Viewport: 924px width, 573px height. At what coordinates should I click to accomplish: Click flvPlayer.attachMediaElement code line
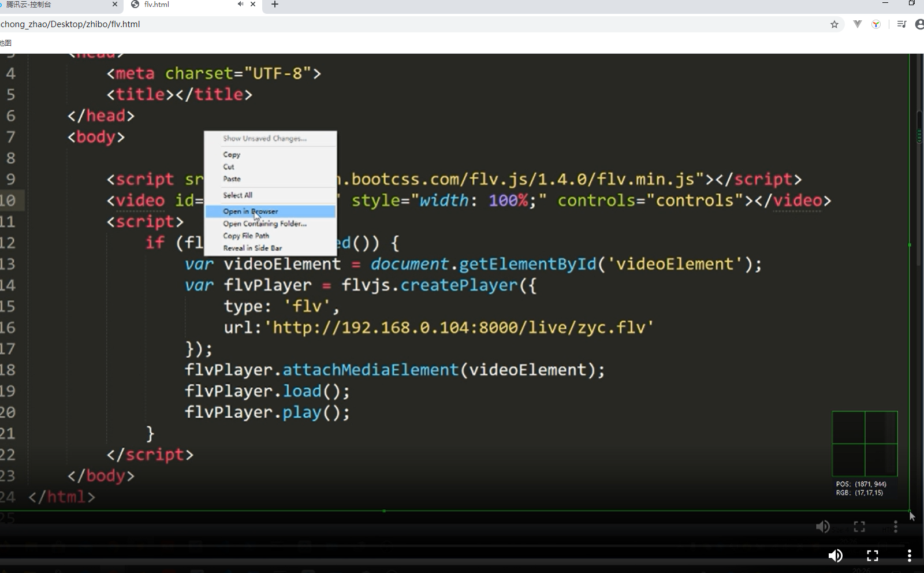tap(395, 370)
